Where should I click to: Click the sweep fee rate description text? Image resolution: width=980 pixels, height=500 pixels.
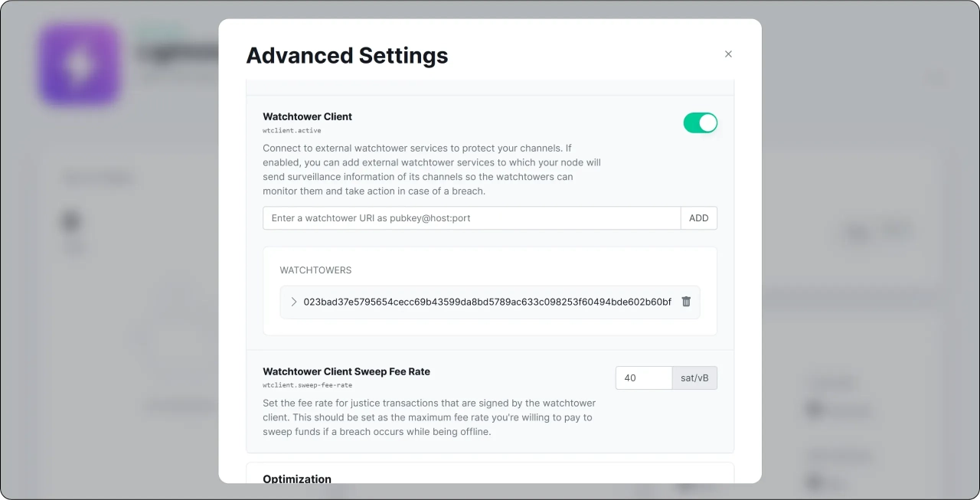pos(429,417)
